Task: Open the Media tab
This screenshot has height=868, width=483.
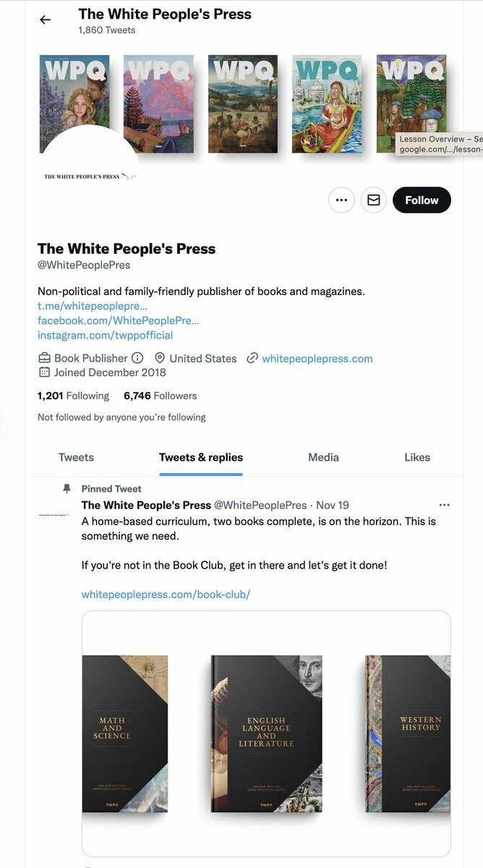Action: point(323,457)
